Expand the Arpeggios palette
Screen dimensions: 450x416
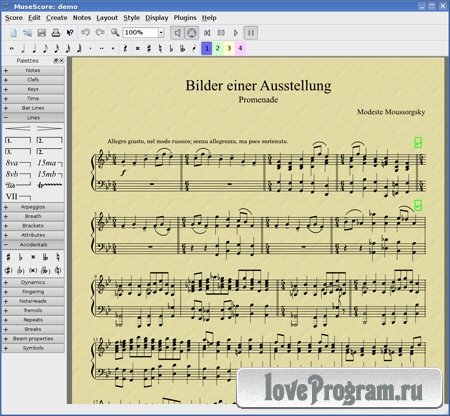coord(33,207)
